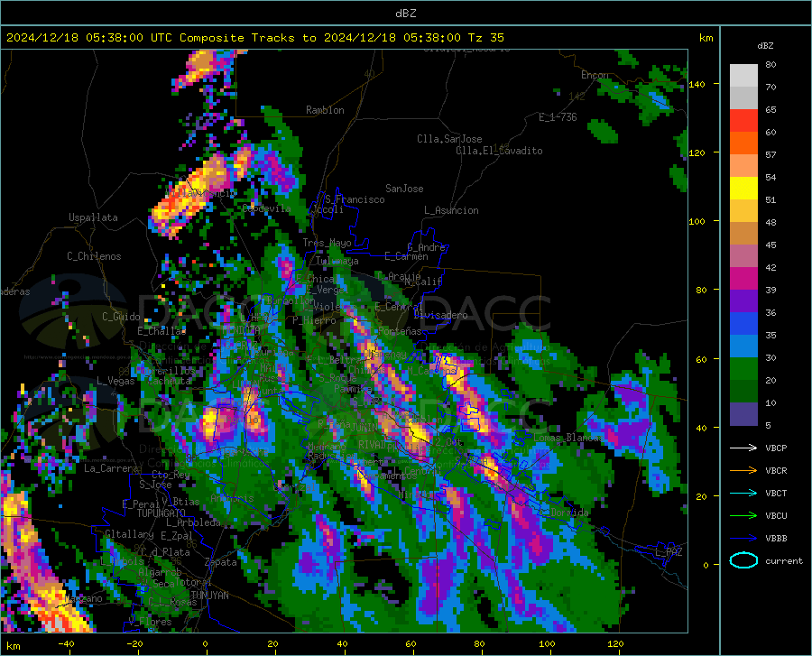Select the light gray 80 dBZ swatch
Image resolution: width=812 pixels, height=656 pixels.
(x=743, y=76)
